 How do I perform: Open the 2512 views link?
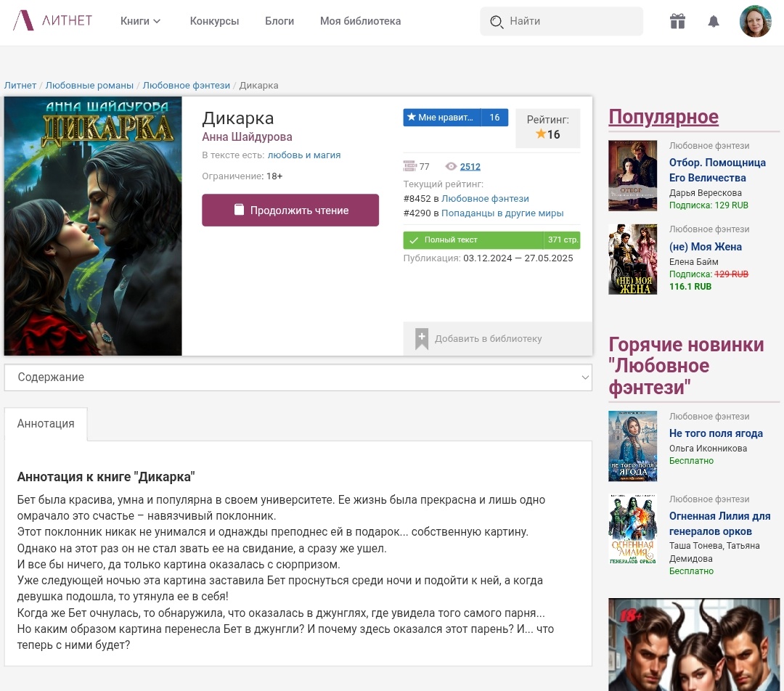(470, 166)
